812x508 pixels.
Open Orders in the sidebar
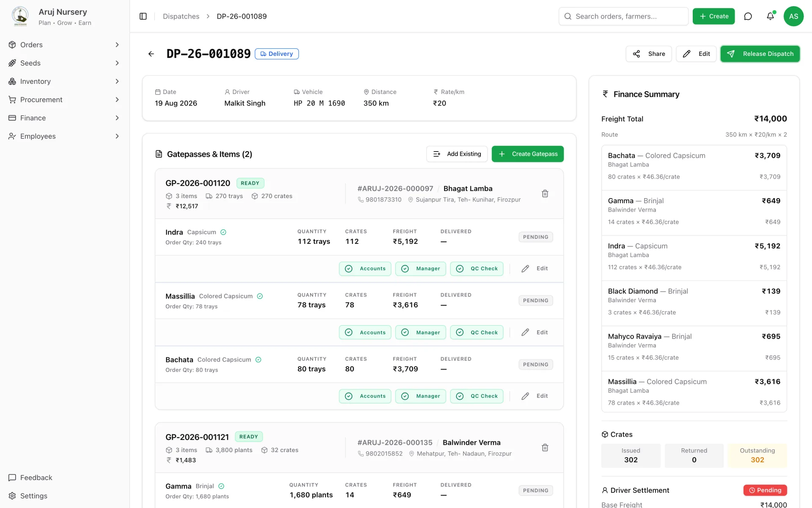pyautogui.click(x=64, y=44)
